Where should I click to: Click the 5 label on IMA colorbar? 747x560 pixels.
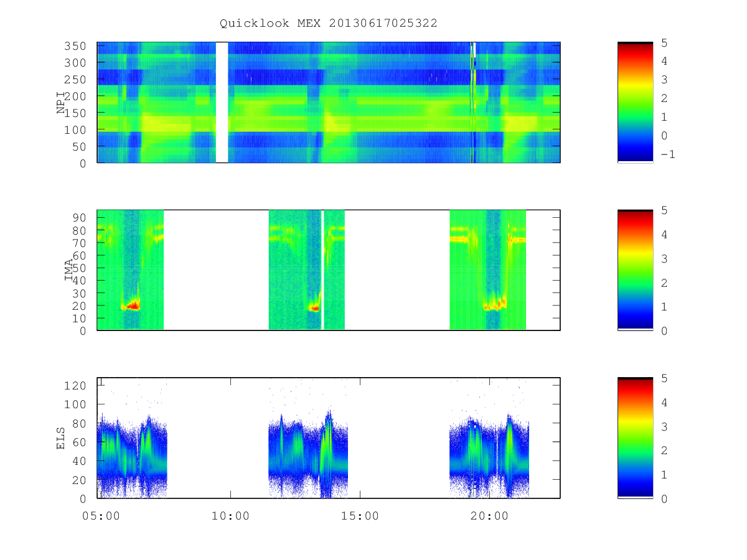[664, 210]
